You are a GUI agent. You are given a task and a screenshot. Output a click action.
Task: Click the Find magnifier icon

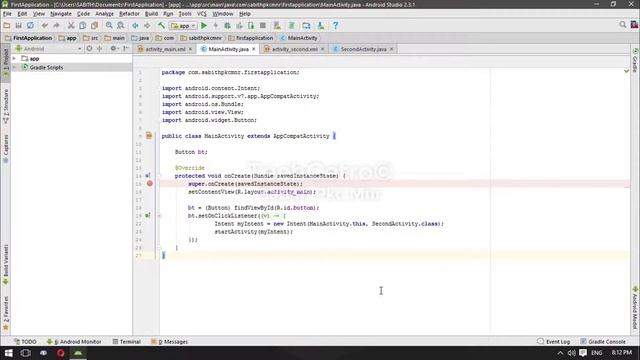pyautogui.click(x=109, y=25)
